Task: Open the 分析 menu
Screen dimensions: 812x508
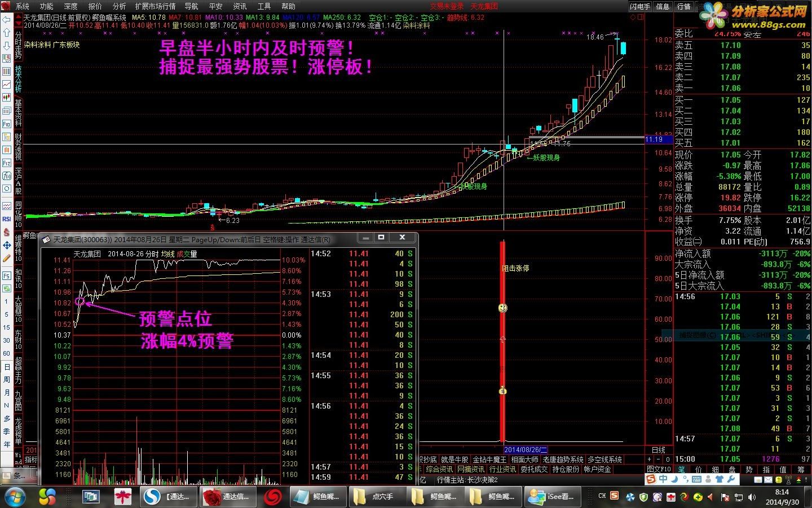Action: click(x=120, y=6)
